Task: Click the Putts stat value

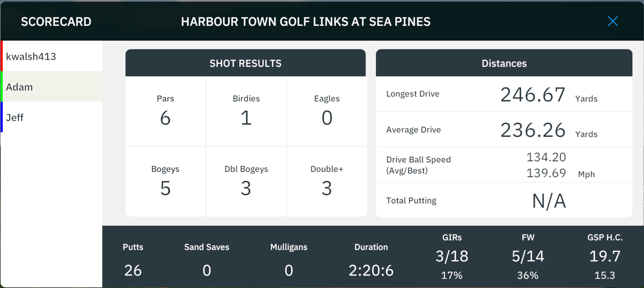Action: tap(133, 271)
